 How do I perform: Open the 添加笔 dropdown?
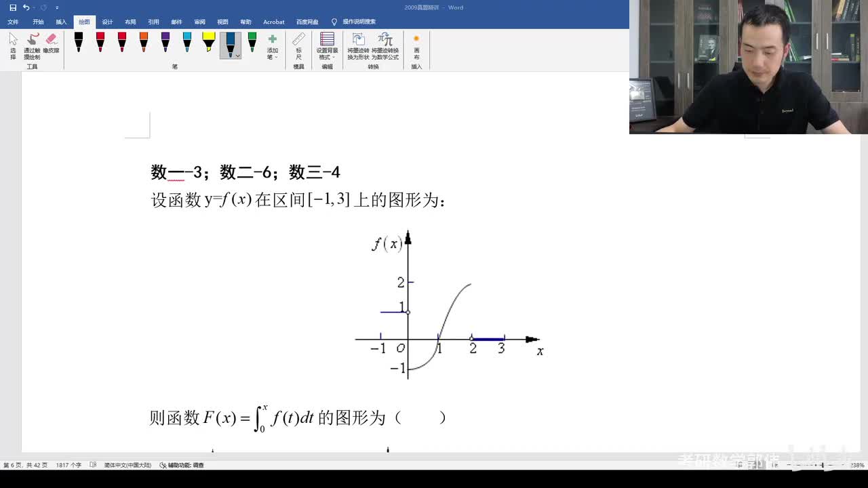tap(273, 47)
